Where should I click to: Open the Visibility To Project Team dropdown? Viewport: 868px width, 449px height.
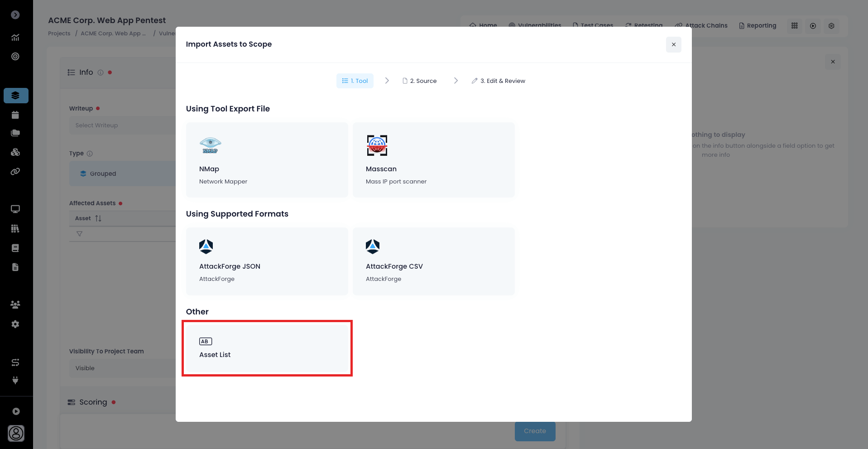coord(122,368)
